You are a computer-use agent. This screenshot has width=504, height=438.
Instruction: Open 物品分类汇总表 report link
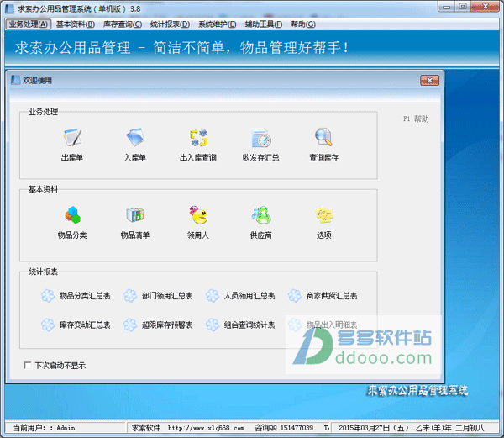[x=85, y=296]
